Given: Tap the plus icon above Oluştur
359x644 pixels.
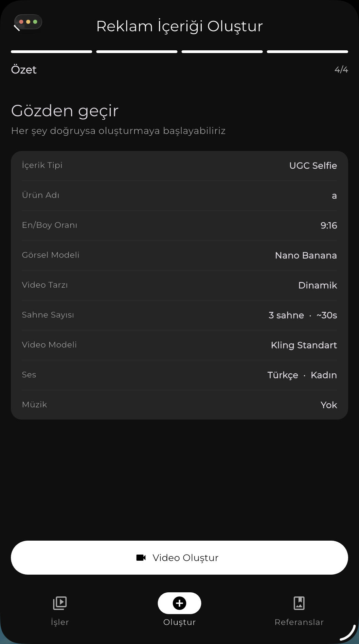Looking at the screenshot, I should point(179,603).
